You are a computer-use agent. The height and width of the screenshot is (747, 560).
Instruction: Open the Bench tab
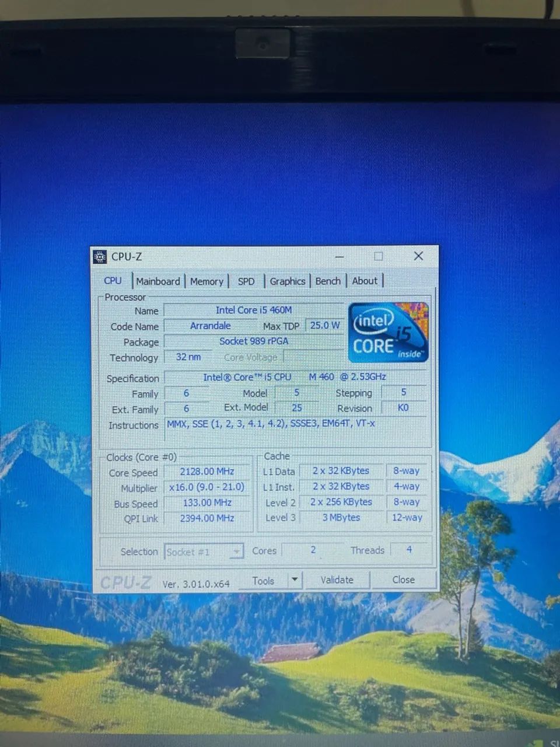(x=328, y=281)
